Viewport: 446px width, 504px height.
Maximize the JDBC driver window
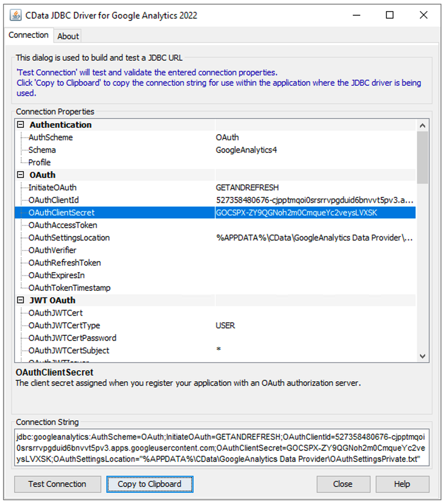pyautogui.click(x=389, y=15)
